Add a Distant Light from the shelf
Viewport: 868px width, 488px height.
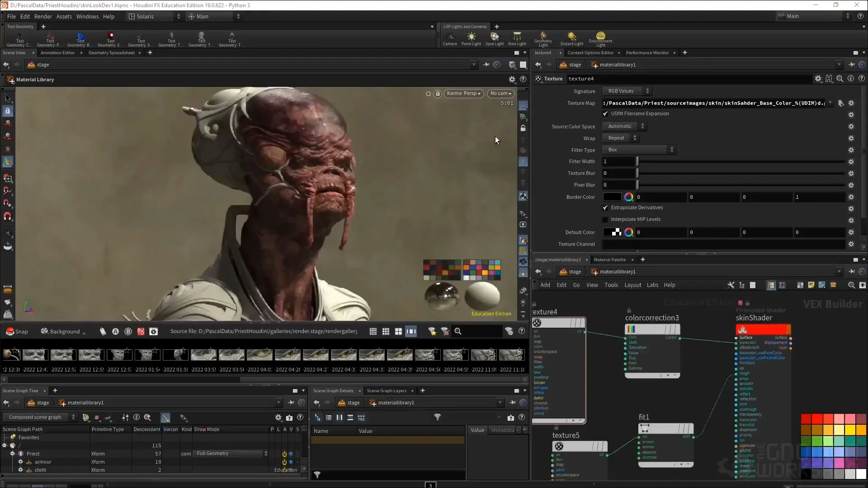(x=572, y=39)
